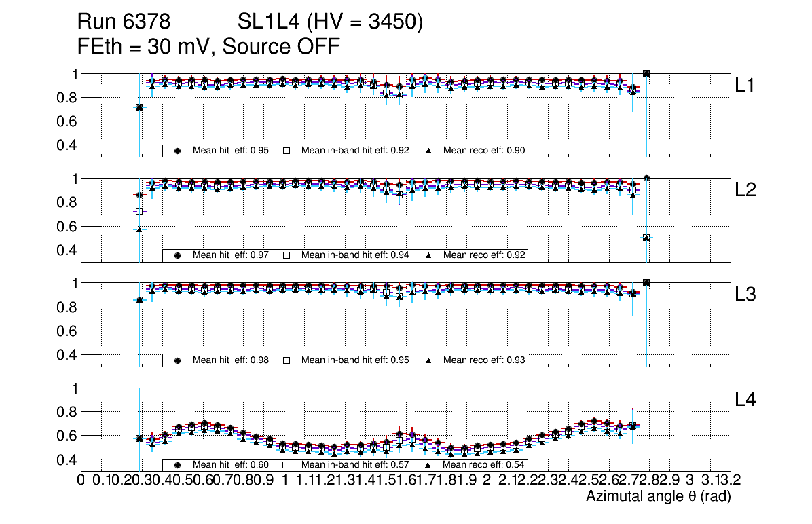The width and height of the screenshot is (812, 524).
Task: Select the 'Mean reco eff: 0.93' legend text
Action: point(485,360)
